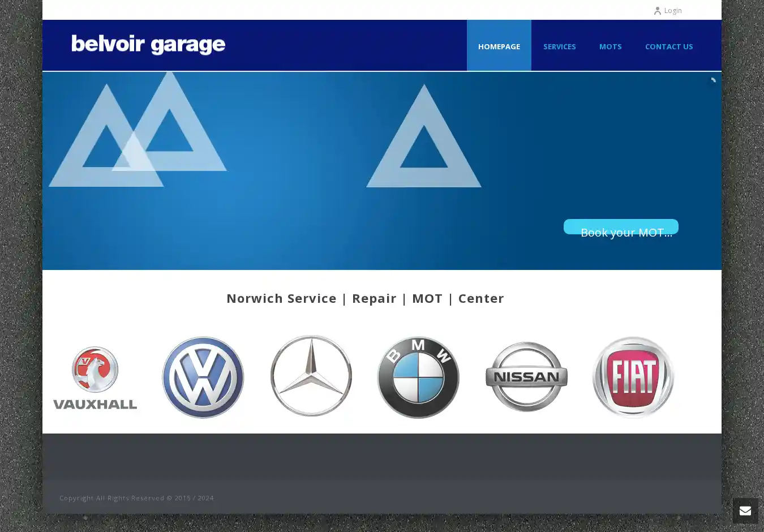
Task: Open the Login link
Action: click(x=672, y=11)
